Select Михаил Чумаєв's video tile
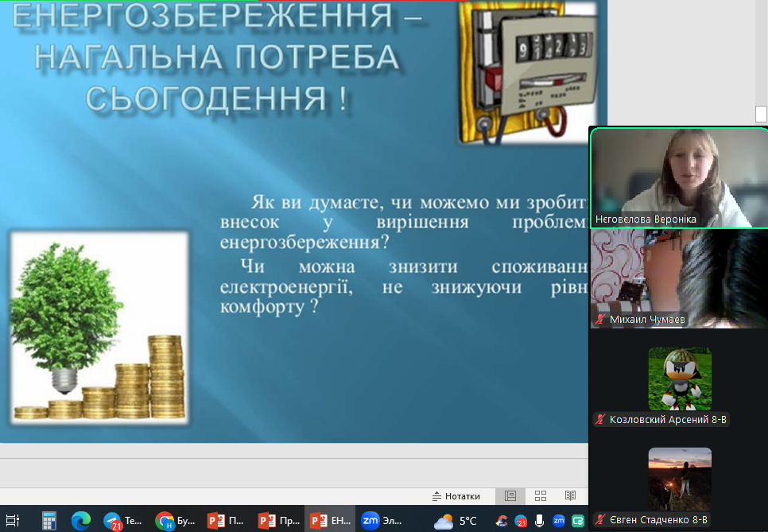Screen dimensions: 768x532 [678, 278]
